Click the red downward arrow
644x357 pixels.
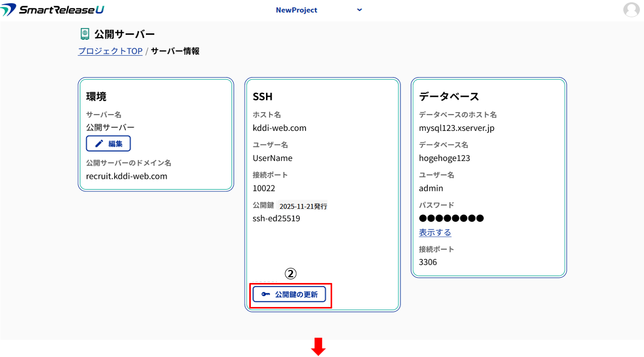click(318, 347)
